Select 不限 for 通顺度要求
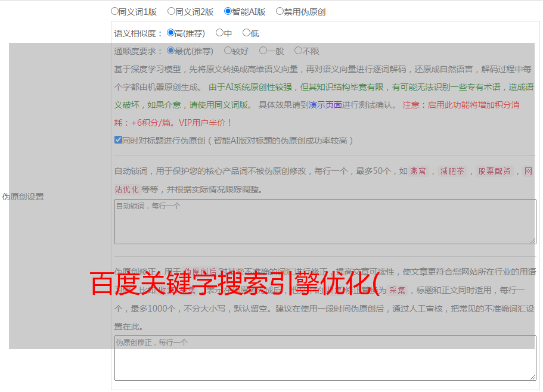 (x=298, y=51)
